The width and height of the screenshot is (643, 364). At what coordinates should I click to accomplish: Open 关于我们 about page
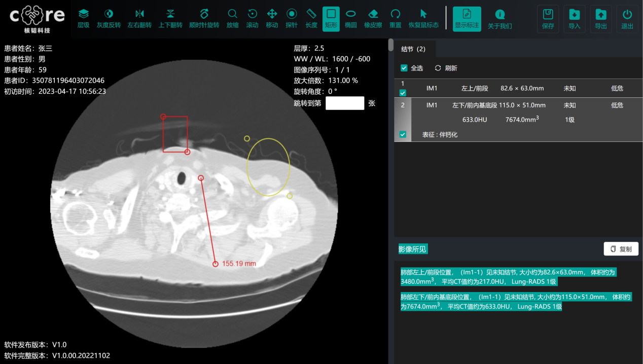(499, 19)
